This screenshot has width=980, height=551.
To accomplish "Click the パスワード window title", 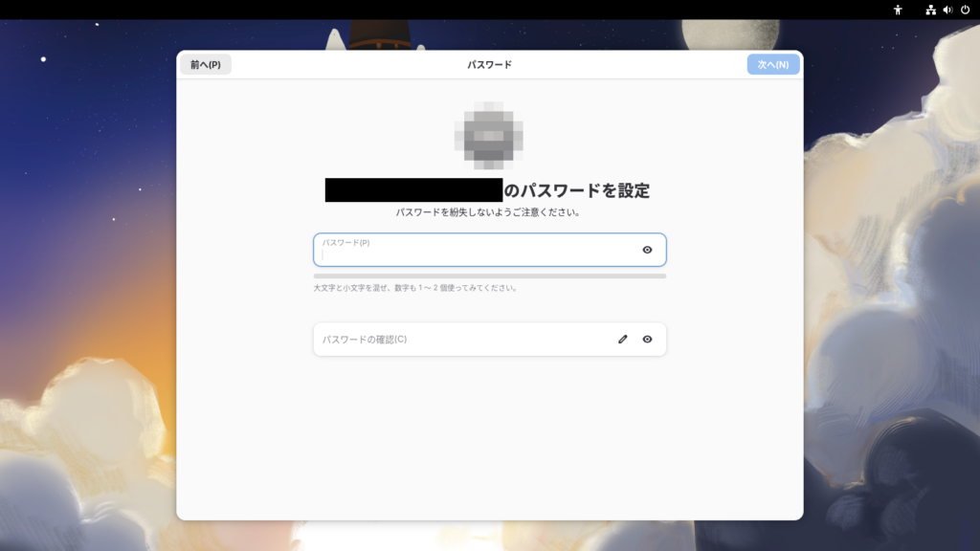I will 489,64.
